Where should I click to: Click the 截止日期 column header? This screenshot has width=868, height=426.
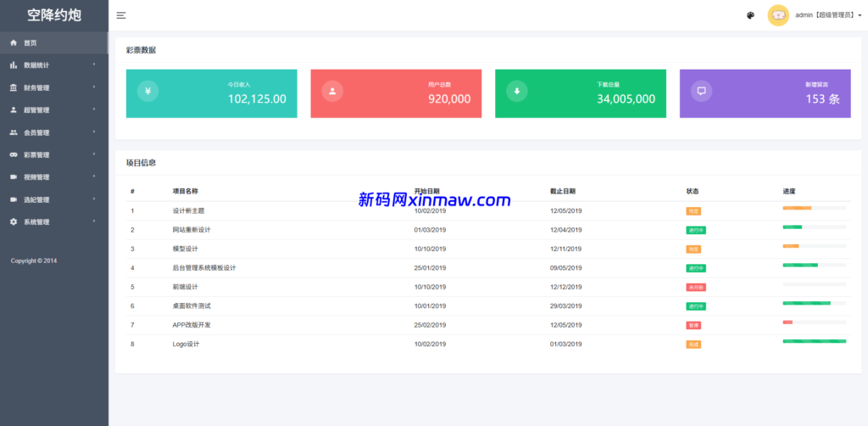[563, 191]
